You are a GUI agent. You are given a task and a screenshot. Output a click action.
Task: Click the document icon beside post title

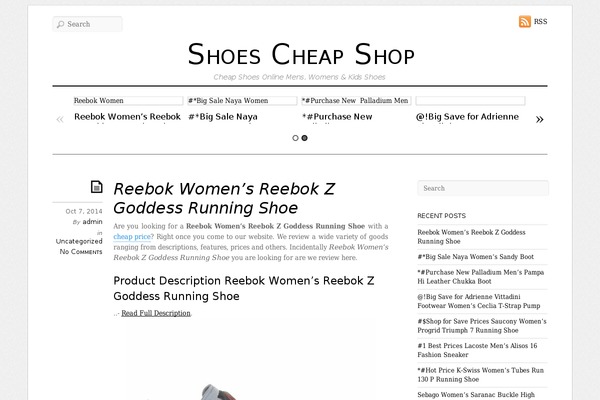(97, 187)
